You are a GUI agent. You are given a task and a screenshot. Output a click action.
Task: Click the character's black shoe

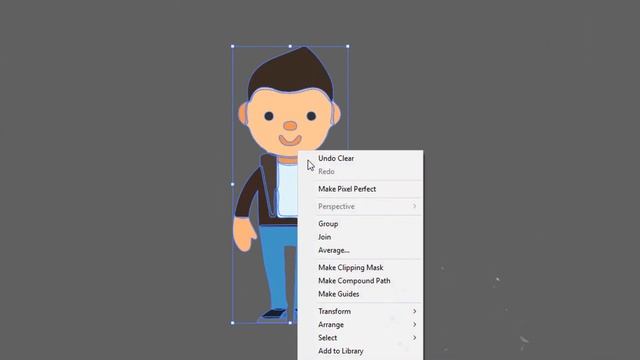[273, 314]
